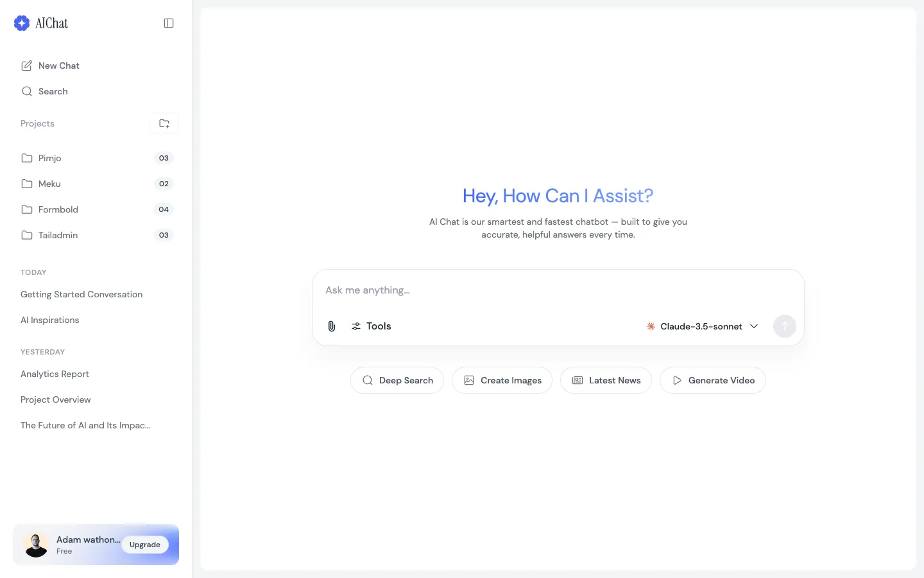The width and height of the screenshot is (924, 578).
Task: Click the 'Hey, How Can I Assist?' heading
Action: (x=558, y=196)
